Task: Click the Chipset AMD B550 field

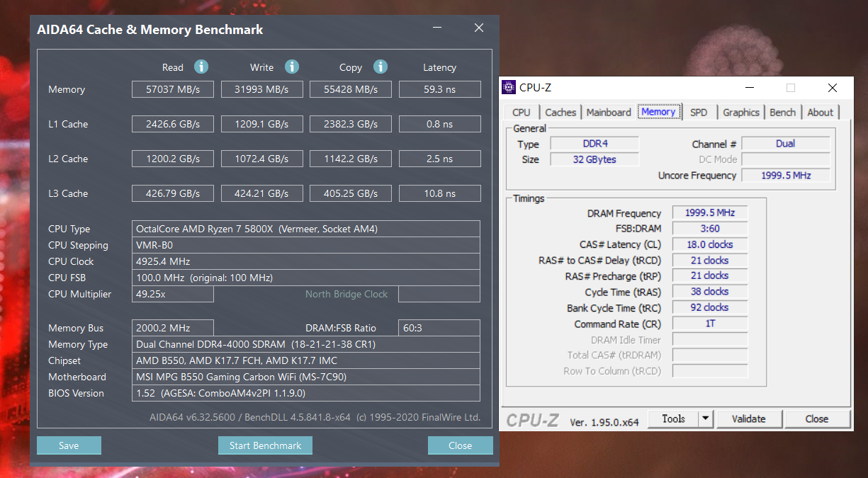Action: point(306,360)
